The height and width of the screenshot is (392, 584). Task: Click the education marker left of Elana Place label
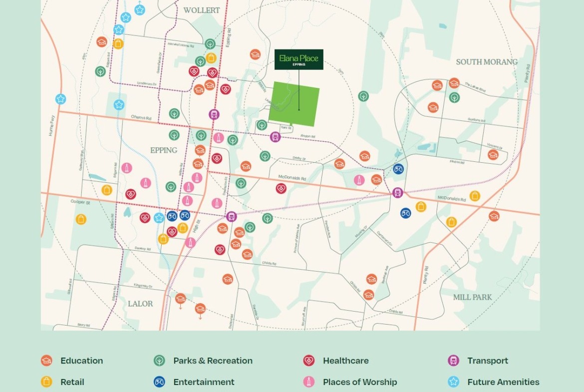[x=255, y=54]
